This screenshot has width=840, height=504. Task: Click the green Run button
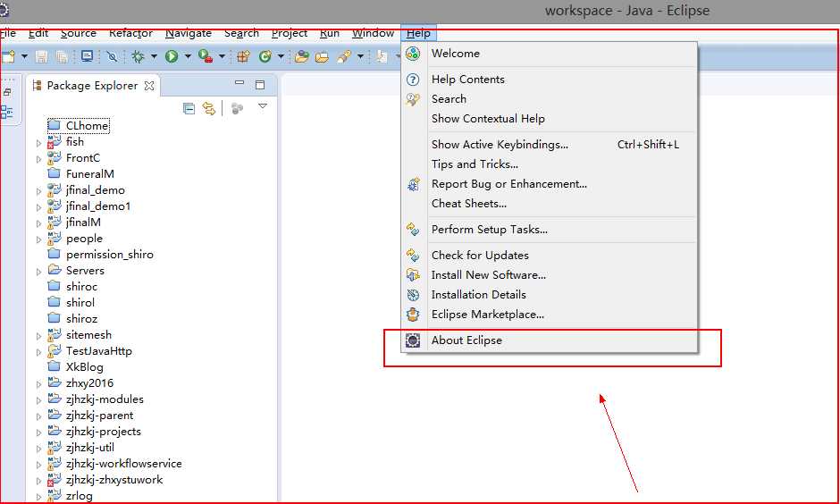pyautogui.click(x=172, y=56)
